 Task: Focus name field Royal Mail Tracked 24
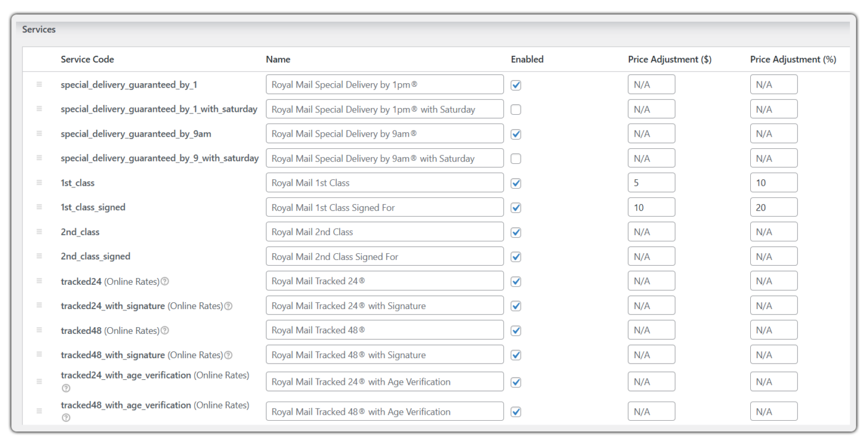click(x=385, y=281)
